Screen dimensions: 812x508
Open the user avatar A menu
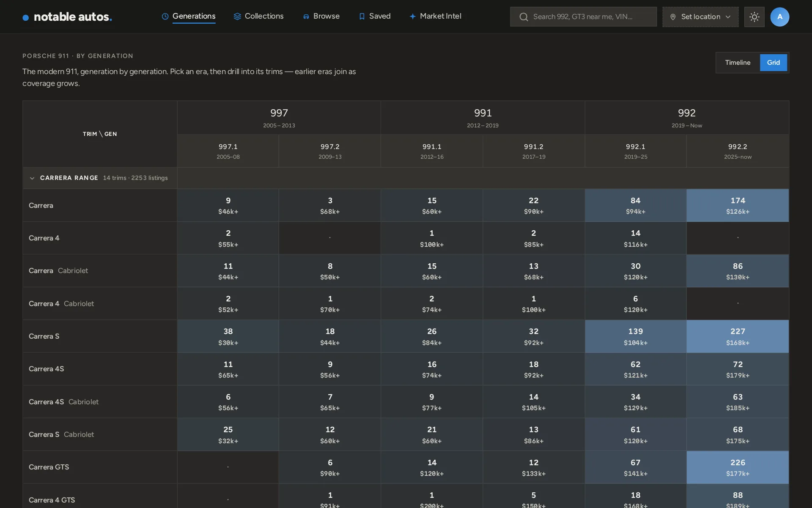[780, 17]
